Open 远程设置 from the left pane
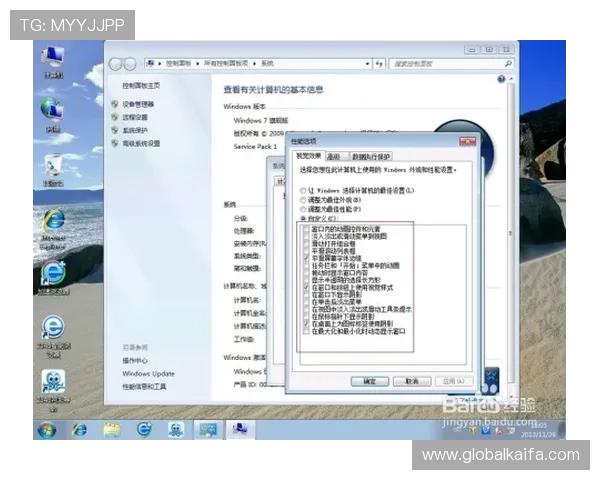600x480 pixels. tap(135, 117)
